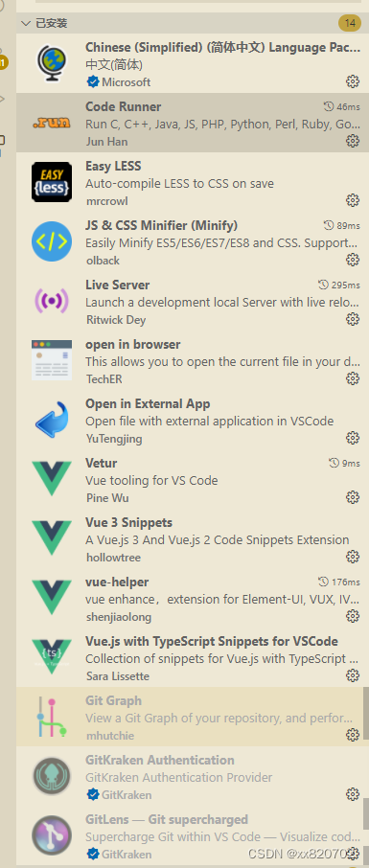
Task: Select the vue-helper extension title
Action: point(117,582)
